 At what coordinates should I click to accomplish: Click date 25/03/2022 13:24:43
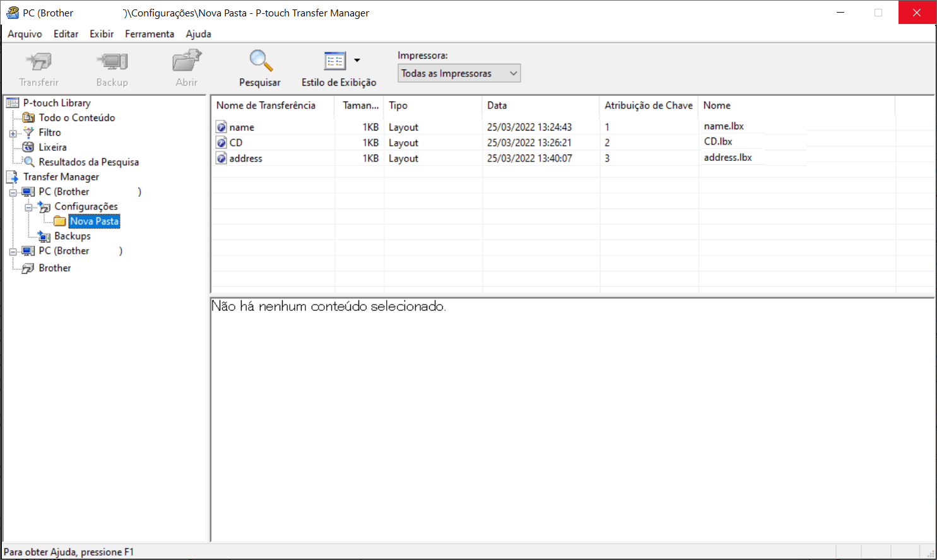click(x=529, y=127)
